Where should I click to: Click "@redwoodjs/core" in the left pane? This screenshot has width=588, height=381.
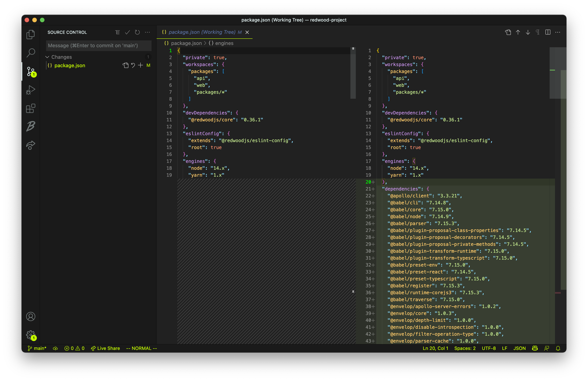[x=212, y=120]
